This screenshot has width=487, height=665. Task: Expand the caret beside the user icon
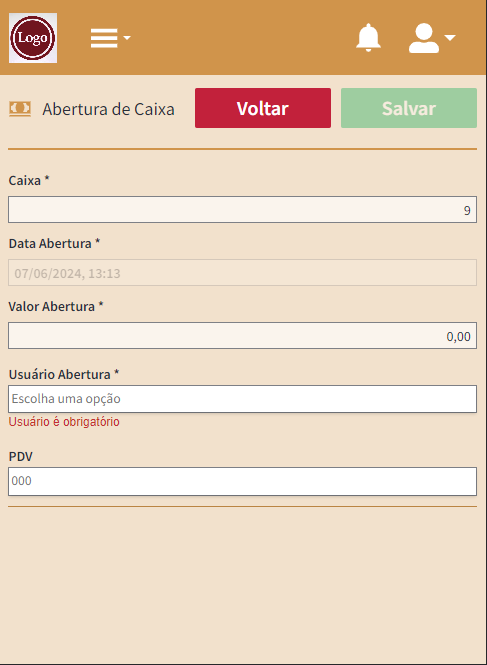click(450, 38)
